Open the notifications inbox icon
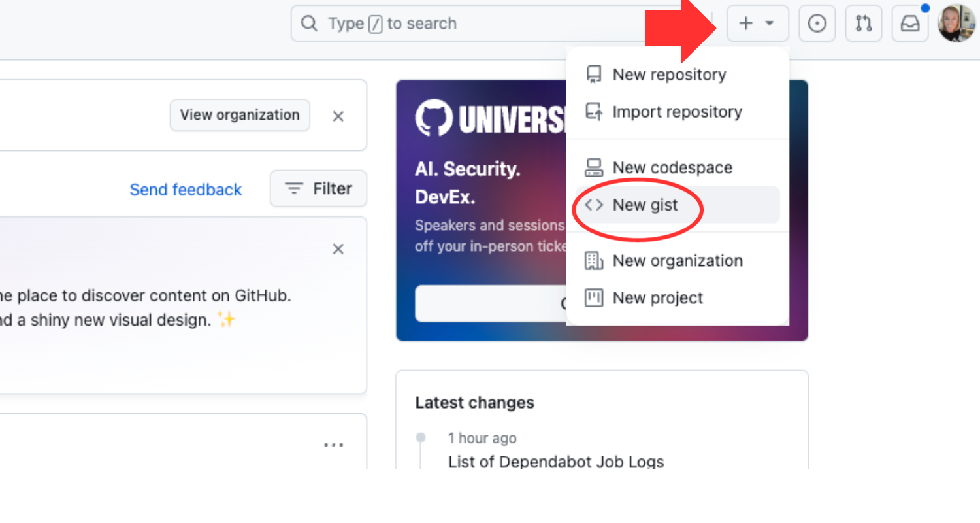The height and width of the screenshot is (523, 980). (910, 24)
